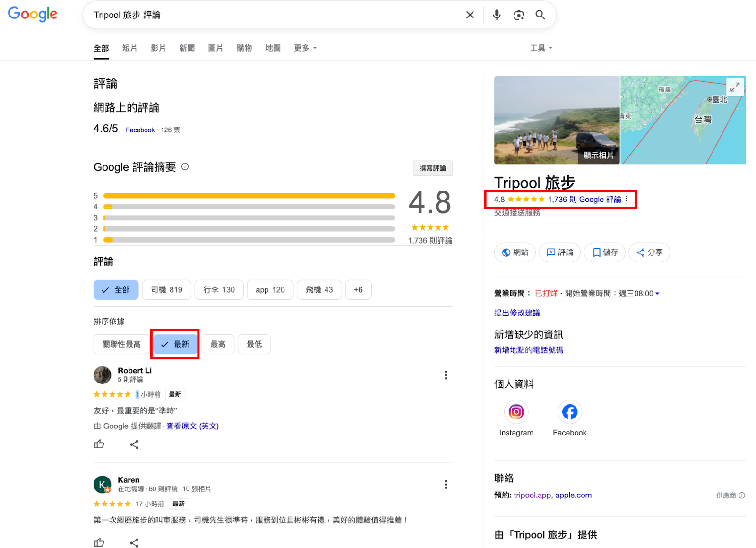This screenshot has width=756, height=548.
Task: Clear the search box text
Action: coord(470,15)
